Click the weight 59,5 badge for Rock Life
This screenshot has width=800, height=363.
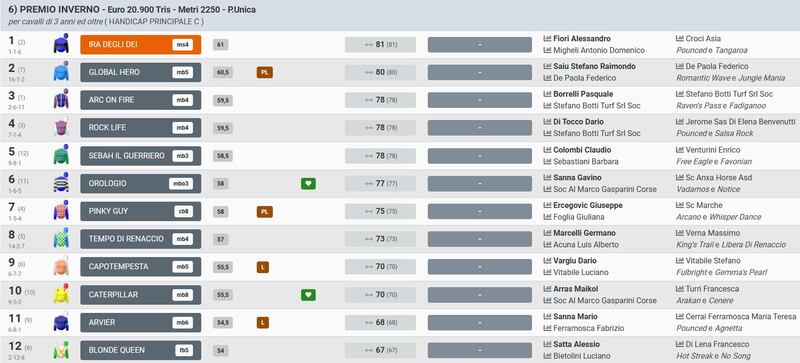click(223, 128)
